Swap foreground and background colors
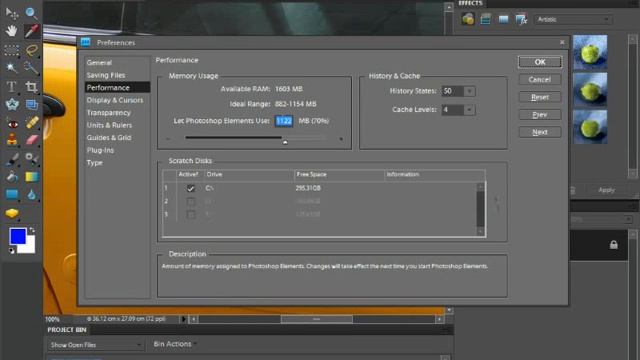This screenshot has height=360, width=640. click(32, 230)
